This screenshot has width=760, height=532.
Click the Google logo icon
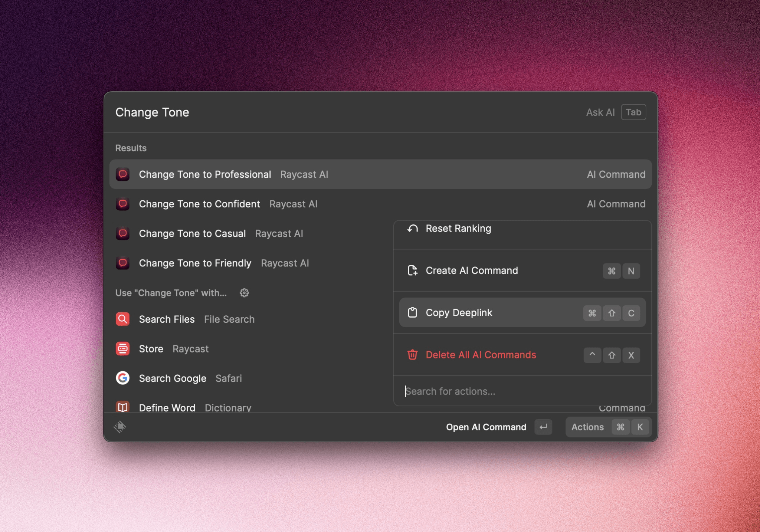(122, 378)
